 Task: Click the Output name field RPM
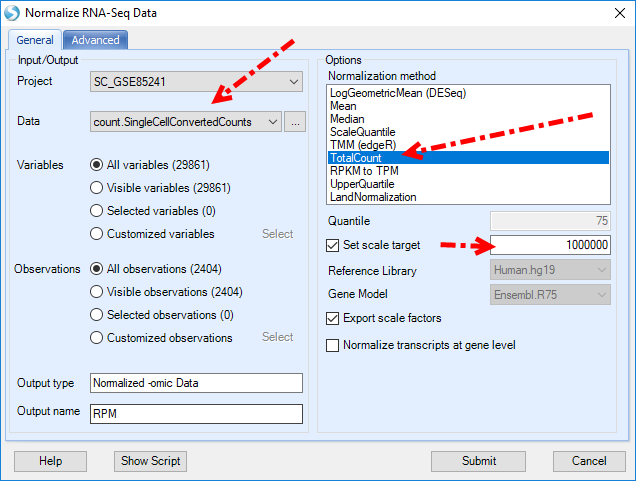[196, 414]
